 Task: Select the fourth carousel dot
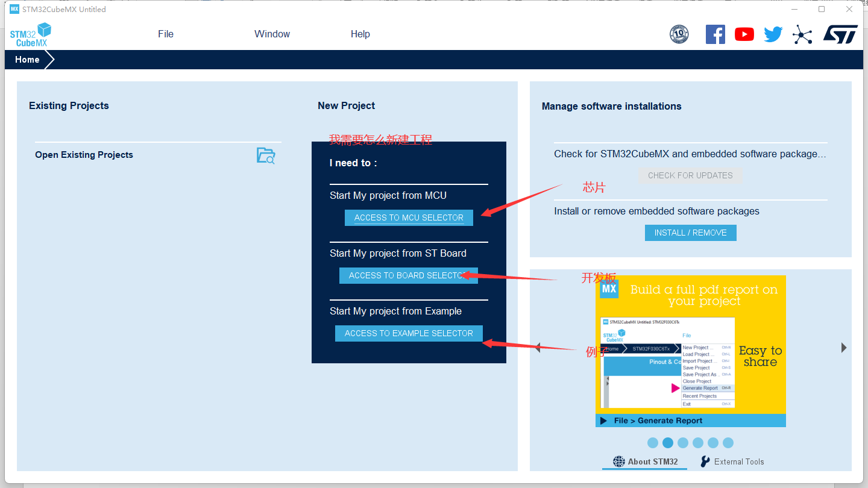point(698,443)
